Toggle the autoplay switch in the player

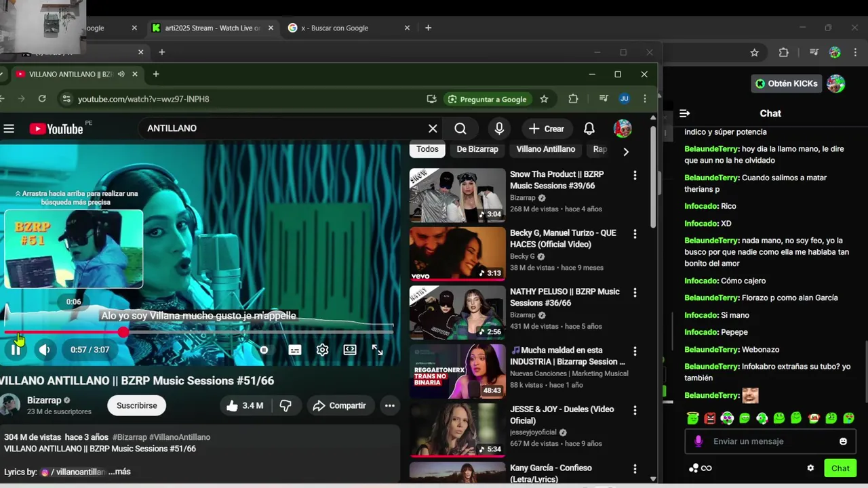pyautogui.click(x=264, y=350)
